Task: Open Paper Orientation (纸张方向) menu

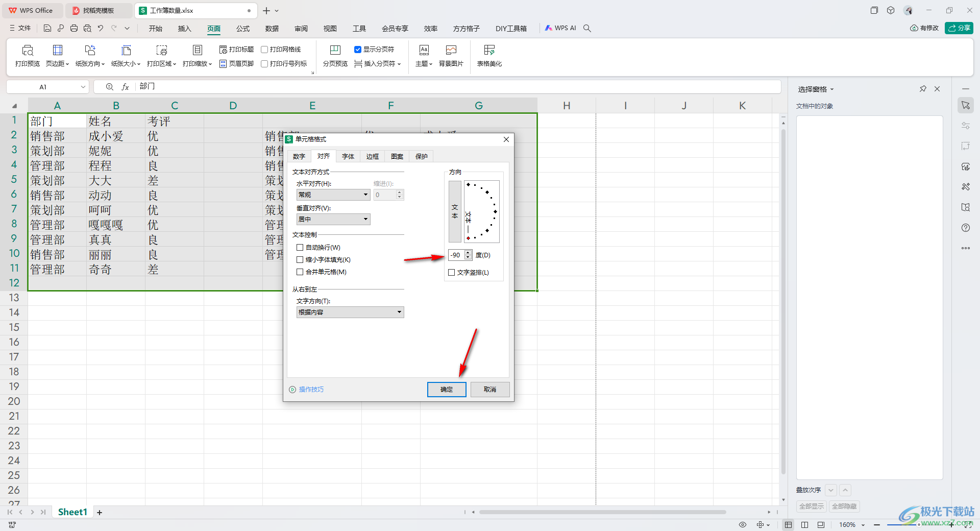Action: (90, 56)
